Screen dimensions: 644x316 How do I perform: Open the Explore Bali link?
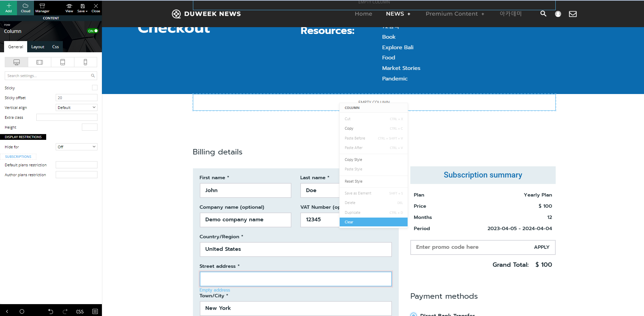[x=398, y=48]
